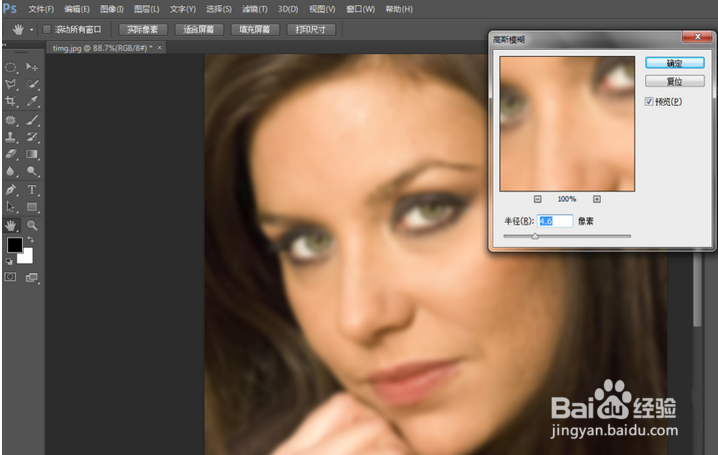The height and width of the screenshot is (455, 718).
Task: Close the Gaussian Blur dialog
Action: pos(697,37)
